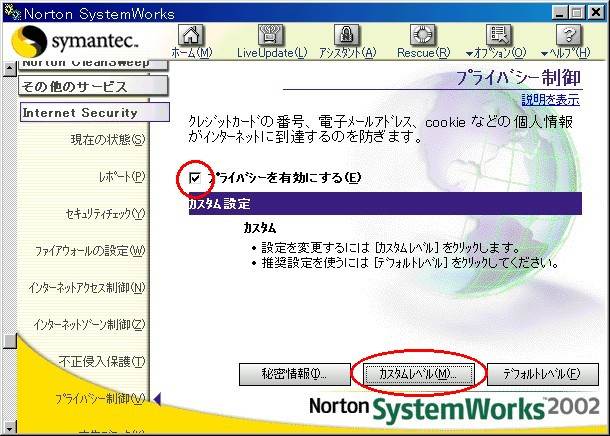The image size is (610, 436).
Task: Click the sidebar scrollbar thumb
Action: pyautogui.click(x=9, y=341)
